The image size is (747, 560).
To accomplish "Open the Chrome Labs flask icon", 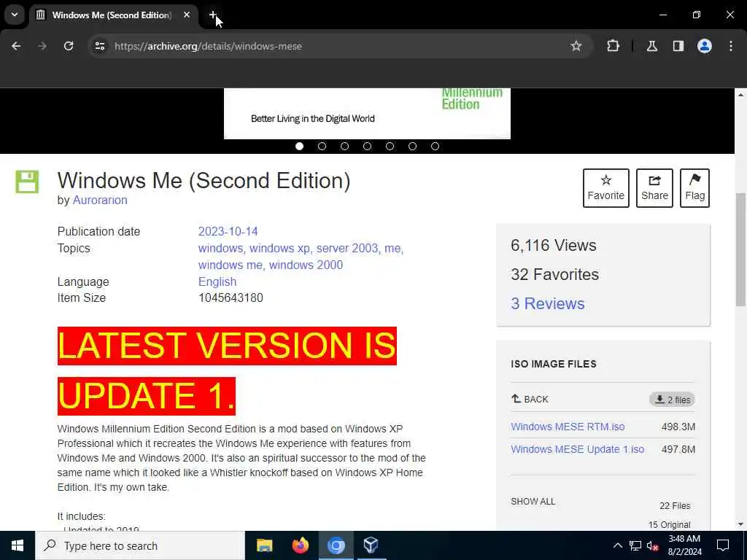I will pyautogui.click(x=651, y=46).
